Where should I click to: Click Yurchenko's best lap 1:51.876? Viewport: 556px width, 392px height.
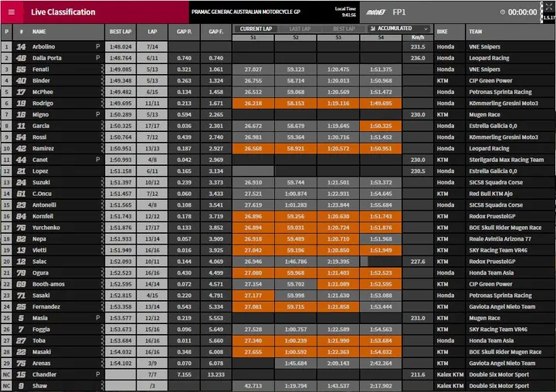coord(120,228)
